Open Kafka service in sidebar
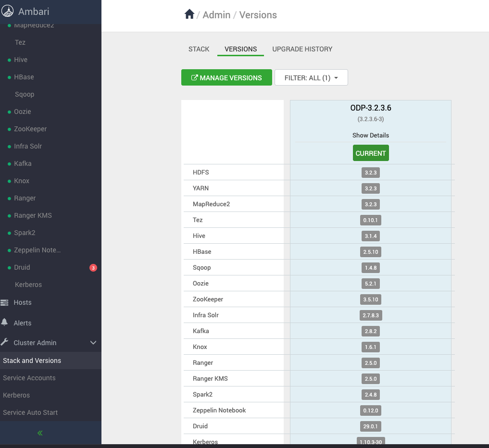The width and height of the screenshot is (489, 448). [23, 164]
